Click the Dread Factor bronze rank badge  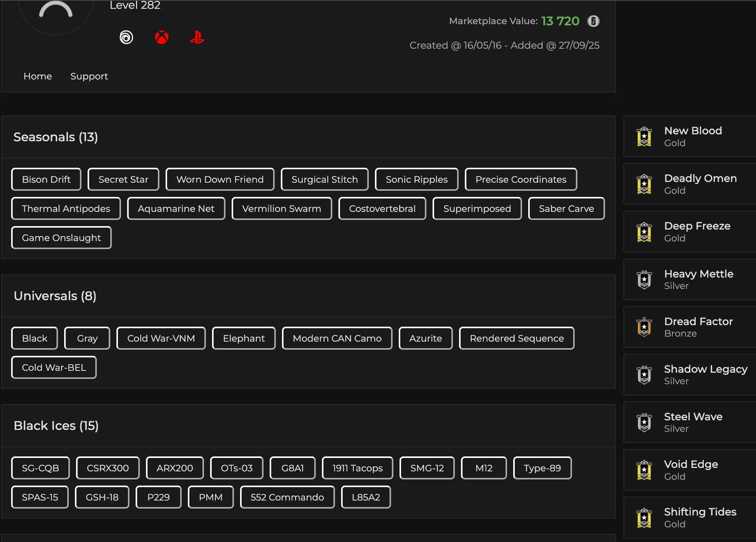point(644,327)
